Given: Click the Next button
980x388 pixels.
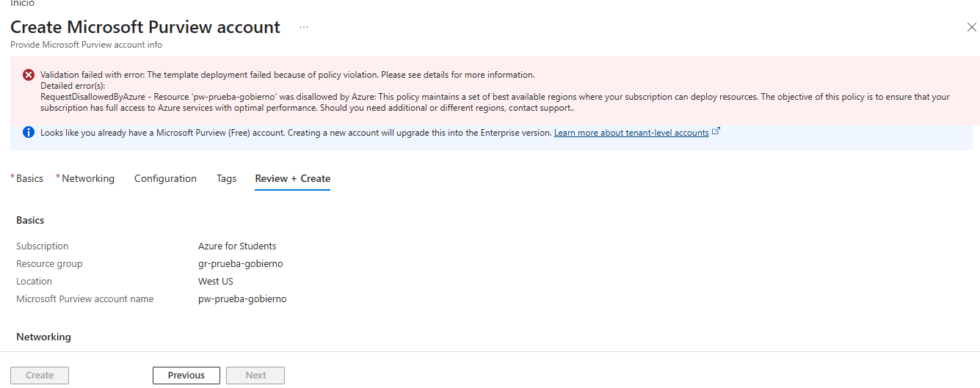Looking at the screenshot, I should pyautogui.click(x=255, y=376).
